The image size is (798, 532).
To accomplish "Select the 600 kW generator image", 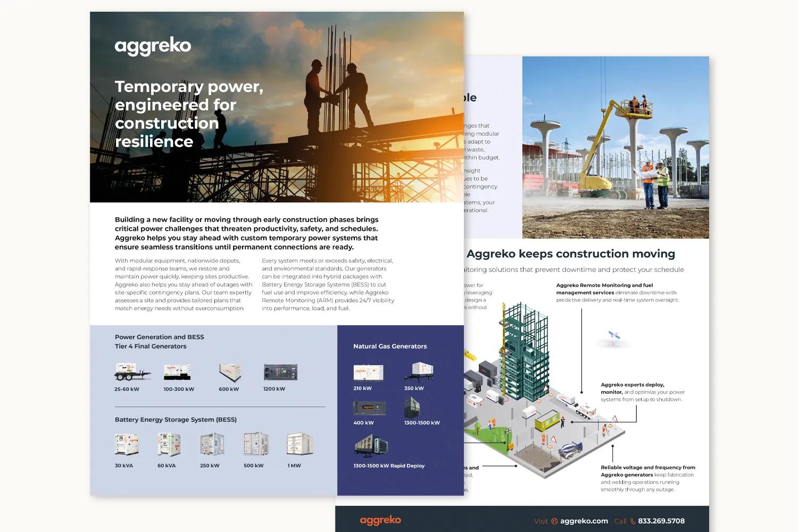I will tap(230, 372).
